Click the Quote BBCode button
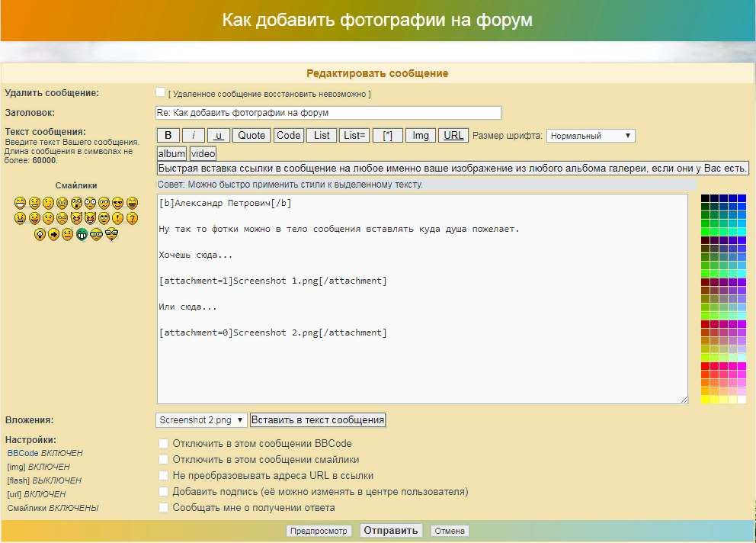This screenshot has height=543, width=756. click(x=251, y=136)
